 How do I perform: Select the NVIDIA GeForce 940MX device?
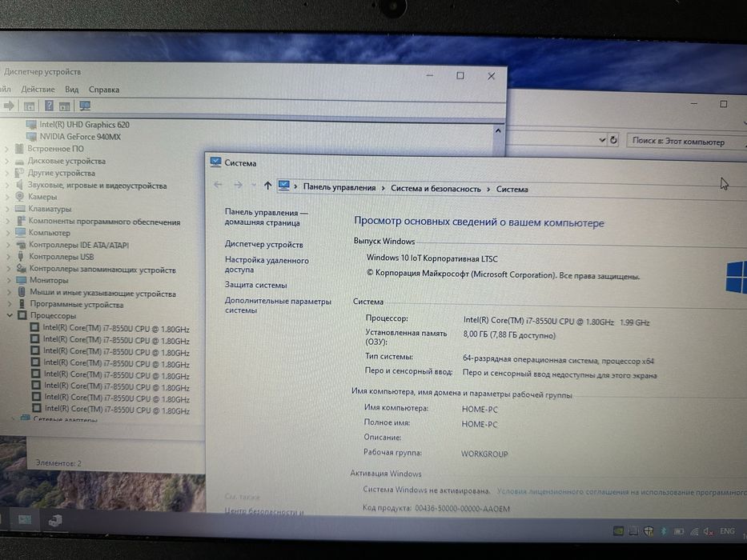point(80,137)
